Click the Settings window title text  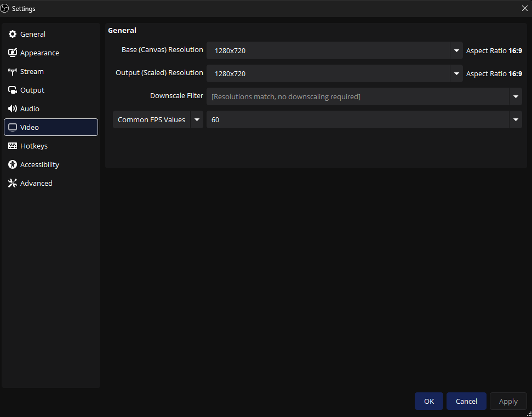tap(24, 9)
